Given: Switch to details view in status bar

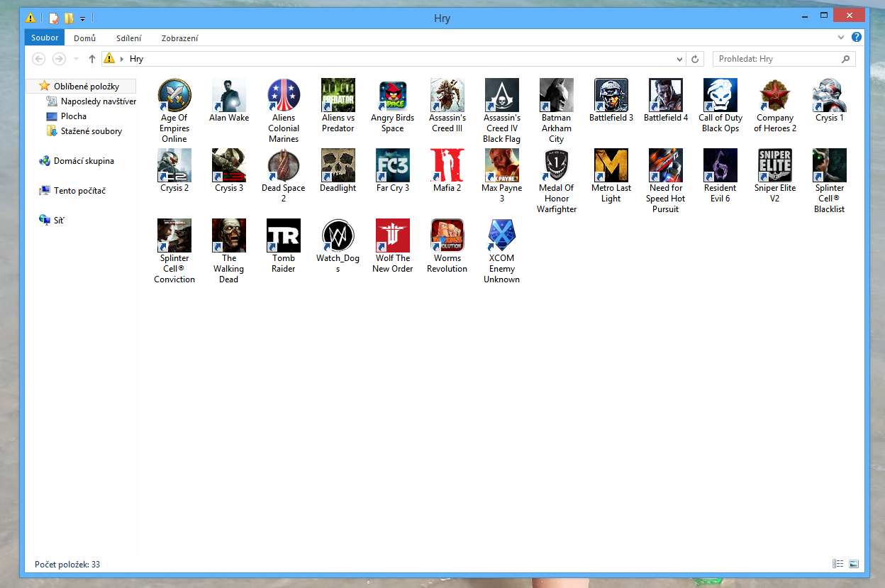Looking at the screenshot, I should (838, 564).
